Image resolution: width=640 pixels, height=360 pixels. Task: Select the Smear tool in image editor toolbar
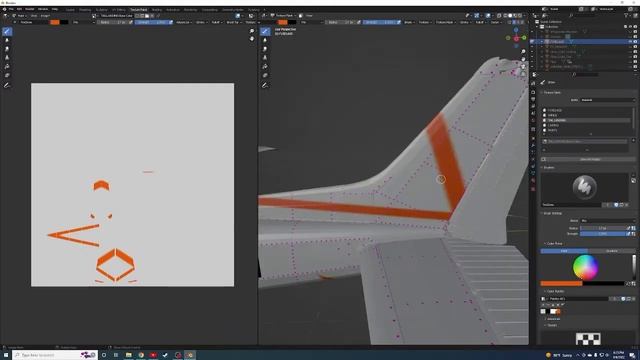(7, 49)
